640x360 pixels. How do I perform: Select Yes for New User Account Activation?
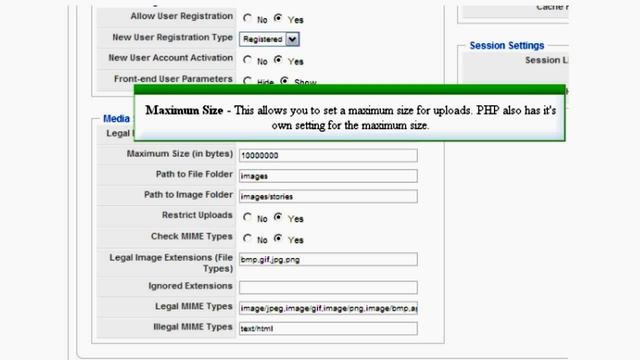(x=278, y=60)
